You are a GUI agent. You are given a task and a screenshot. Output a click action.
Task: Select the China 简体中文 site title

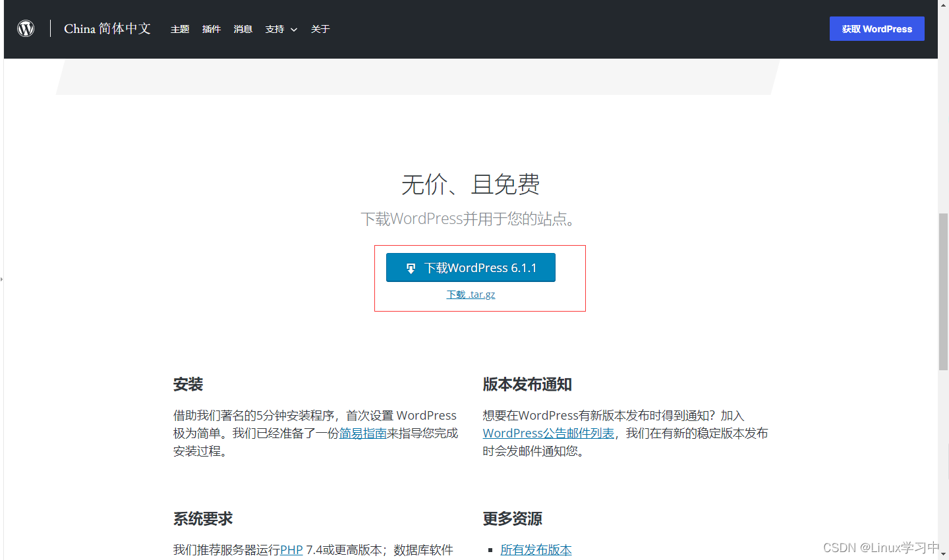coord(107,28)
